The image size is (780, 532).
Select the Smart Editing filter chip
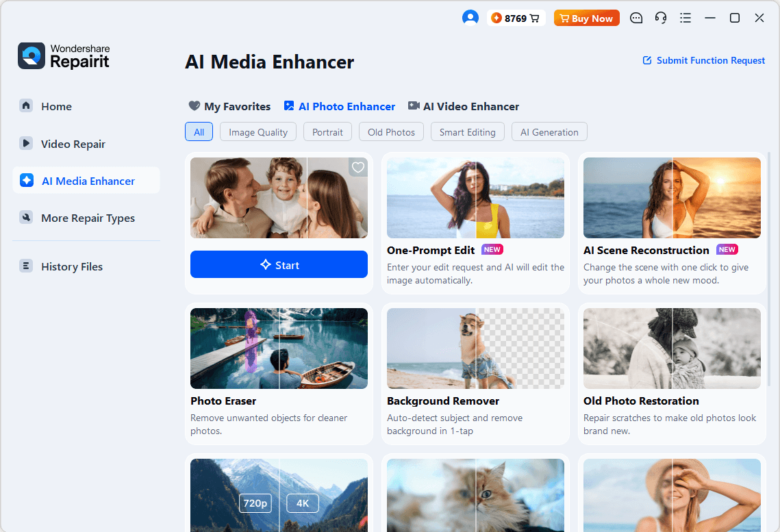click(468, 131)
